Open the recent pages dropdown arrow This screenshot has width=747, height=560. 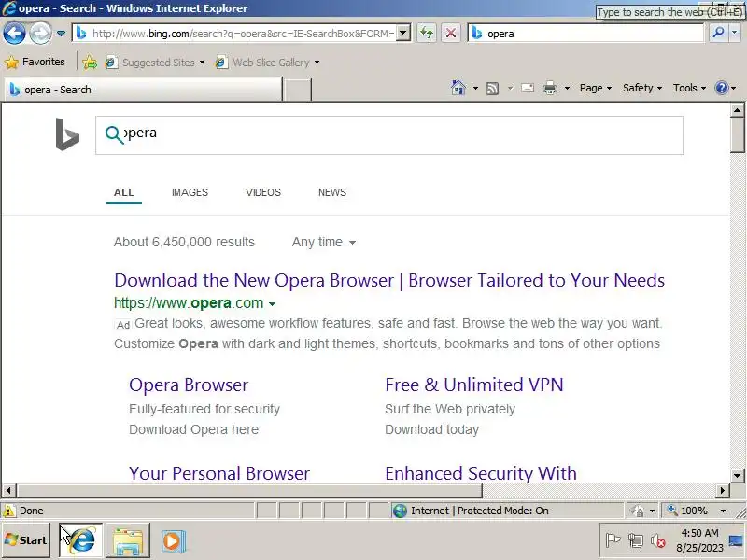61,34
